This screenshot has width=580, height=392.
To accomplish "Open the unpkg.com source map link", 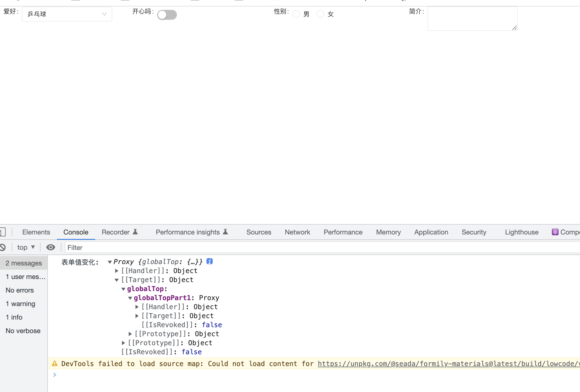I will 423,364.
